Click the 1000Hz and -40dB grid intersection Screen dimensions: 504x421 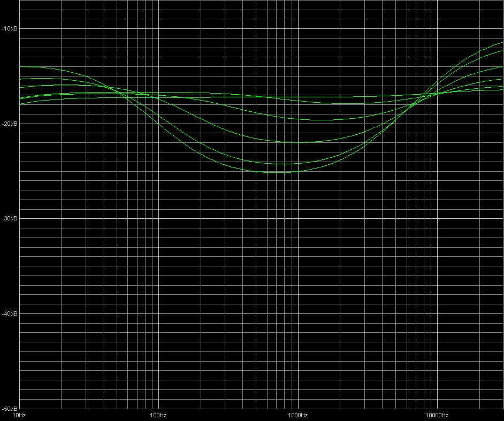click(298, 313)
